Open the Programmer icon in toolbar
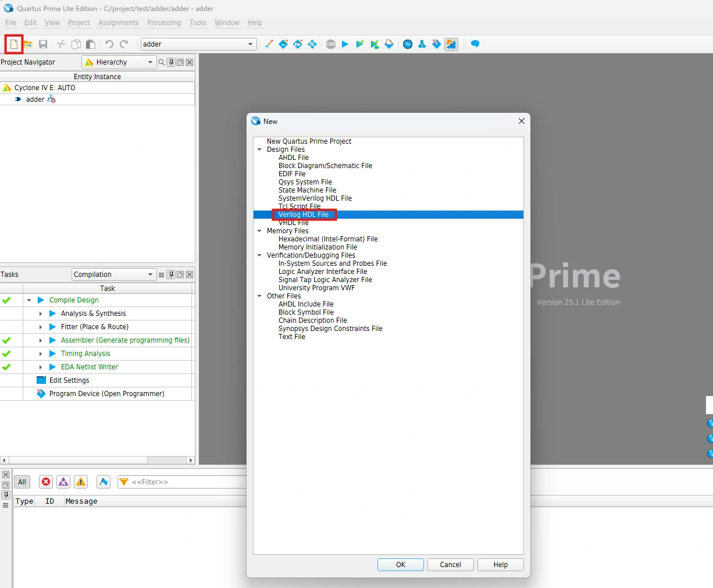The height and width of the screenshot is (588, 713). pyautogui.click(x=436, y=44)
